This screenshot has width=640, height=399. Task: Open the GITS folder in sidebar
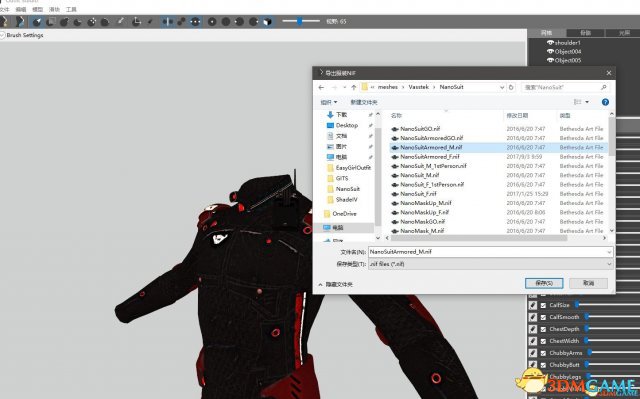(342, 178)
